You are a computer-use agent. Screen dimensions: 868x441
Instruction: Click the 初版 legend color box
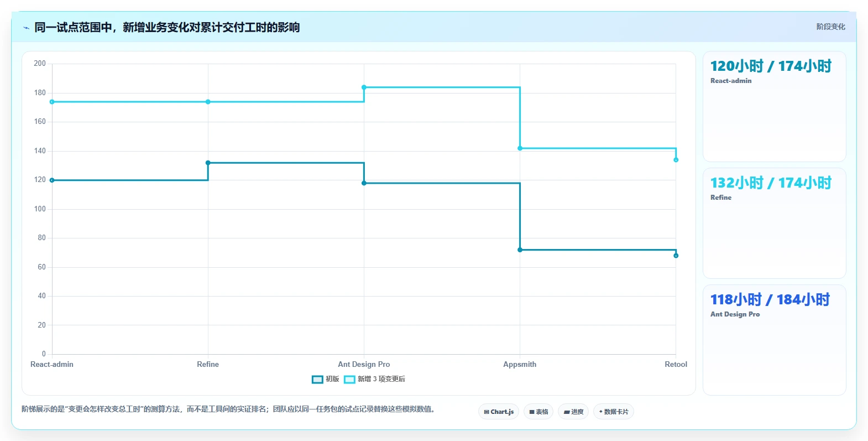(317, 379)
